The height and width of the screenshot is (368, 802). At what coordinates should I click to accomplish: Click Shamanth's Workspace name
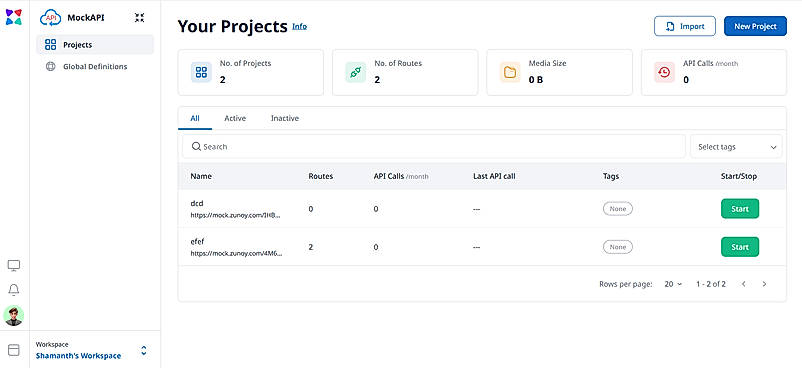[78, 356]
